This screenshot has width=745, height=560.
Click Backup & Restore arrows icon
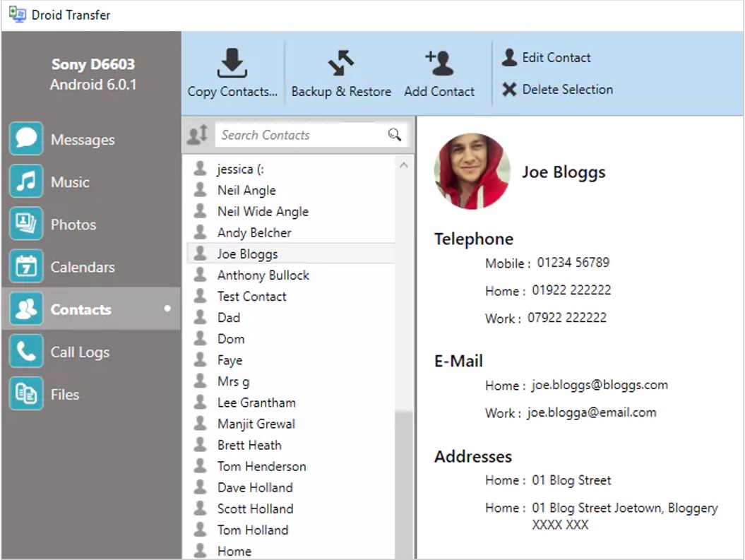click(x=340, y=63)
